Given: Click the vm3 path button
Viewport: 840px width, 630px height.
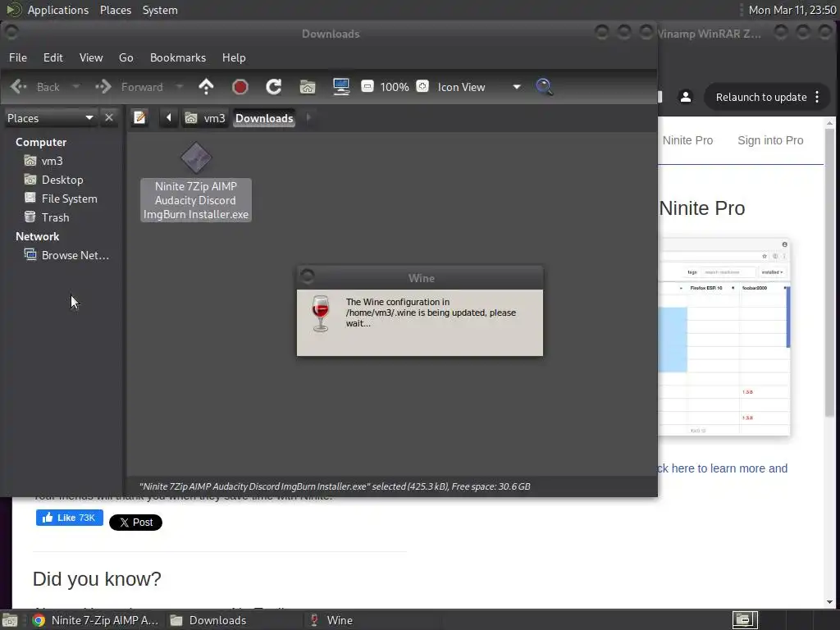Looking at the screenshot, I should [205, 118].
